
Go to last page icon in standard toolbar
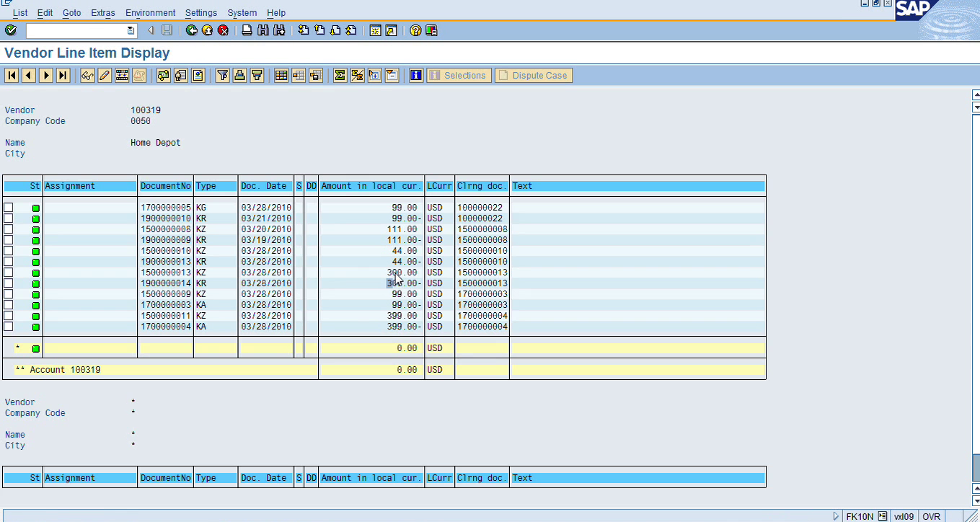351,30
